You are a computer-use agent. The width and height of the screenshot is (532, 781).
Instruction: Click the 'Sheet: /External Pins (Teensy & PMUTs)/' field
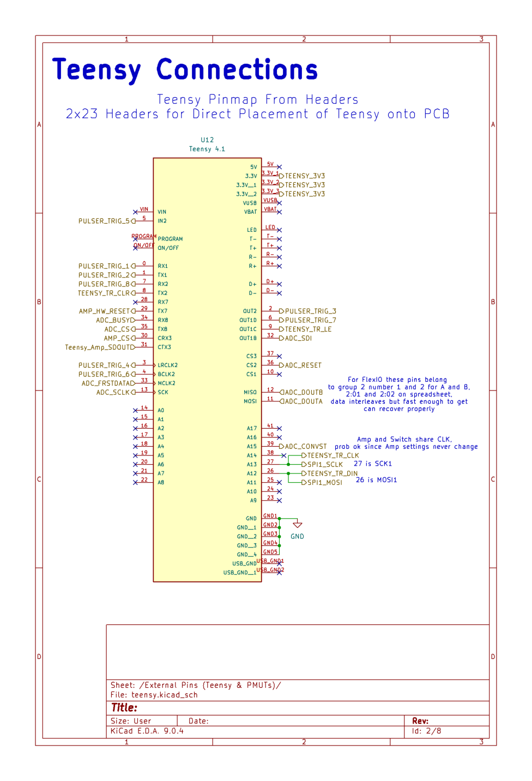(196, 686)
